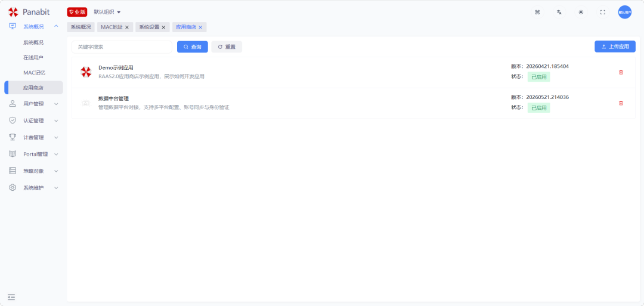This screenshot has width=644, height=306.
Task: Click the 用户管理 person icon
Action: tap(13, 104)
